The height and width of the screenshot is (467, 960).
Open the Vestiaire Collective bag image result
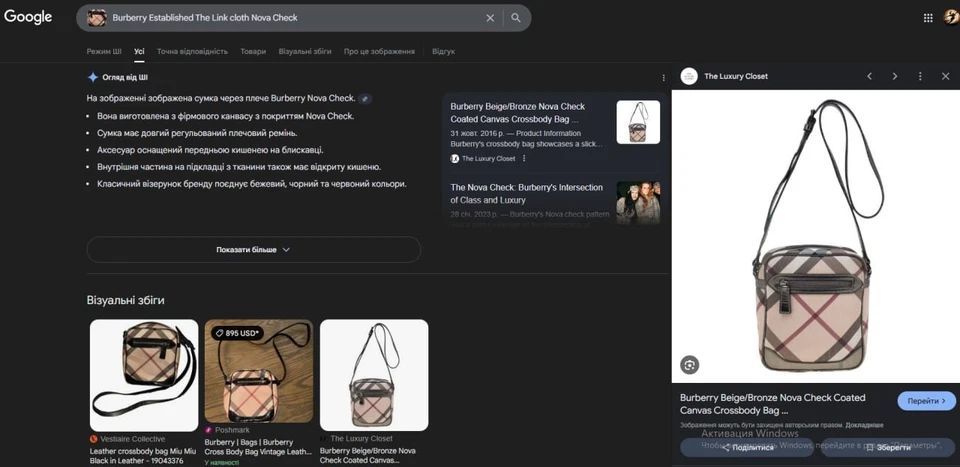coord(144,375)
